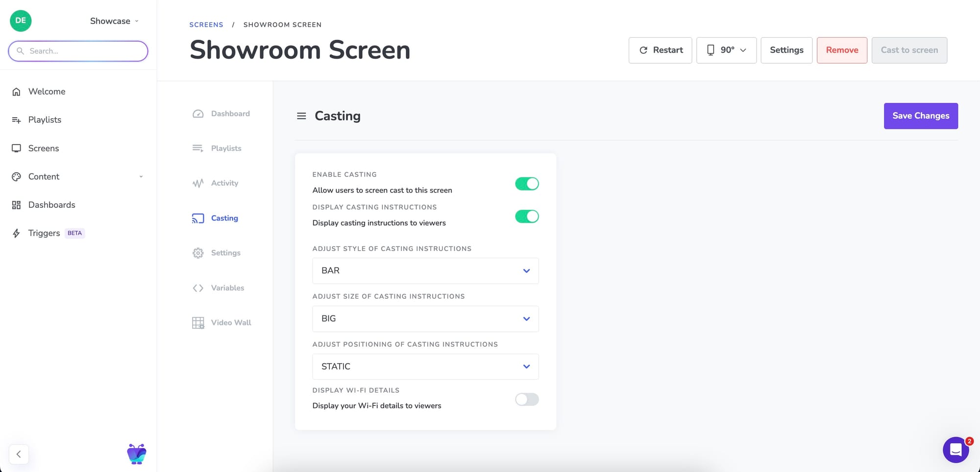Click the Dashboard gauge icon
Screen dimensions: 980x472
click(x=198, y=114)
